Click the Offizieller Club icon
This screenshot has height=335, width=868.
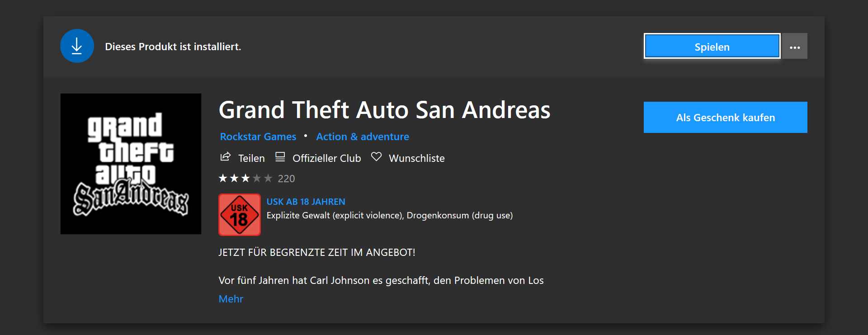[280, 157]
